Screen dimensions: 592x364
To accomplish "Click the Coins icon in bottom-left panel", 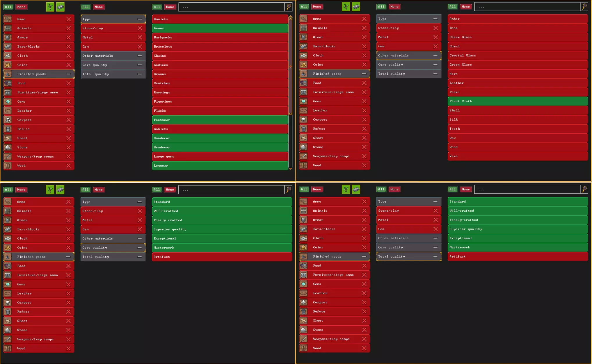I will [8, 248].
